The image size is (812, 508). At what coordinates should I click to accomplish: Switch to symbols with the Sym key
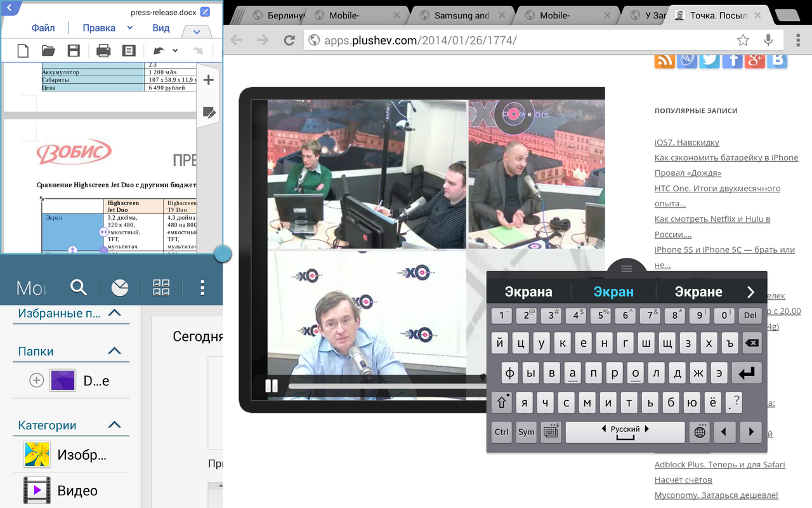pos(526,432)
